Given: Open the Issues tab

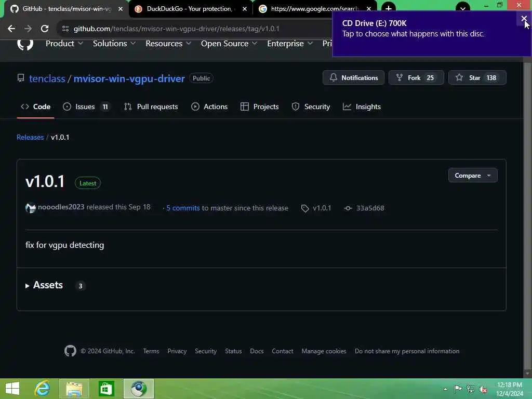Looking at the screenshot, I should click(x=87, y=107).
